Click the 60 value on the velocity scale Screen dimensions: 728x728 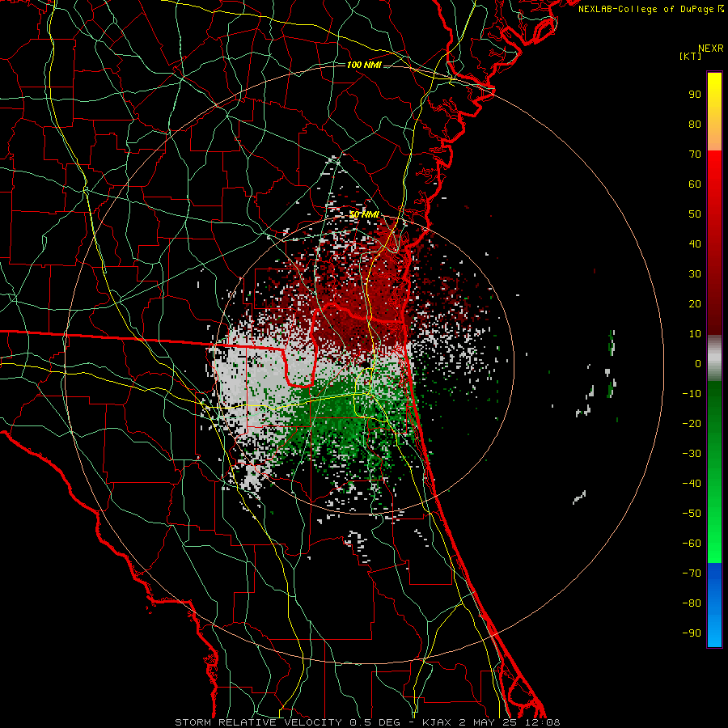click(695, 184)
